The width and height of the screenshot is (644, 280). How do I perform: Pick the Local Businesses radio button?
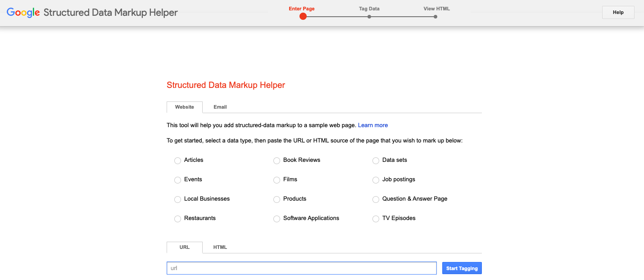click(x=177, y=199)
